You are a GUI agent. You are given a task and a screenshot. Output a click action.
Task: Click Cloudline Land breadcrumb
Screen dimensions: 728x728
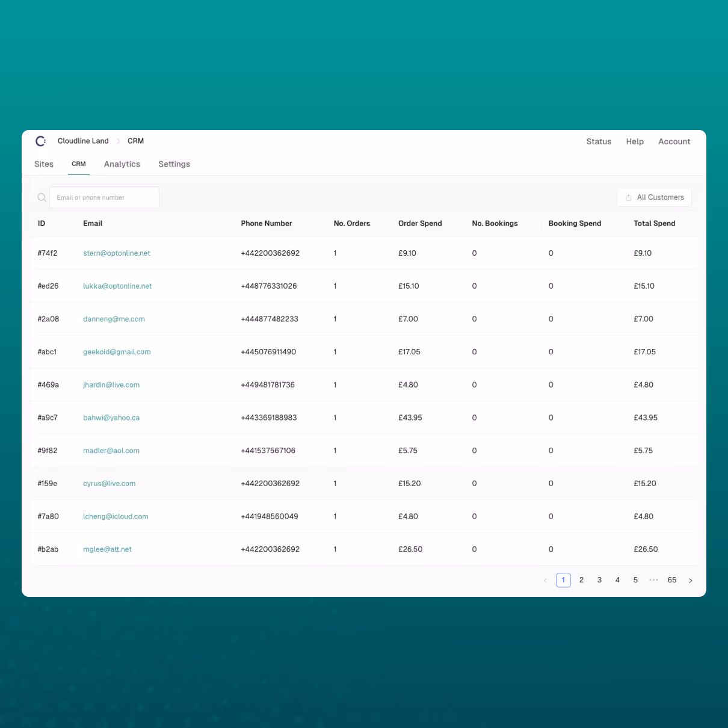click(83, 141)
